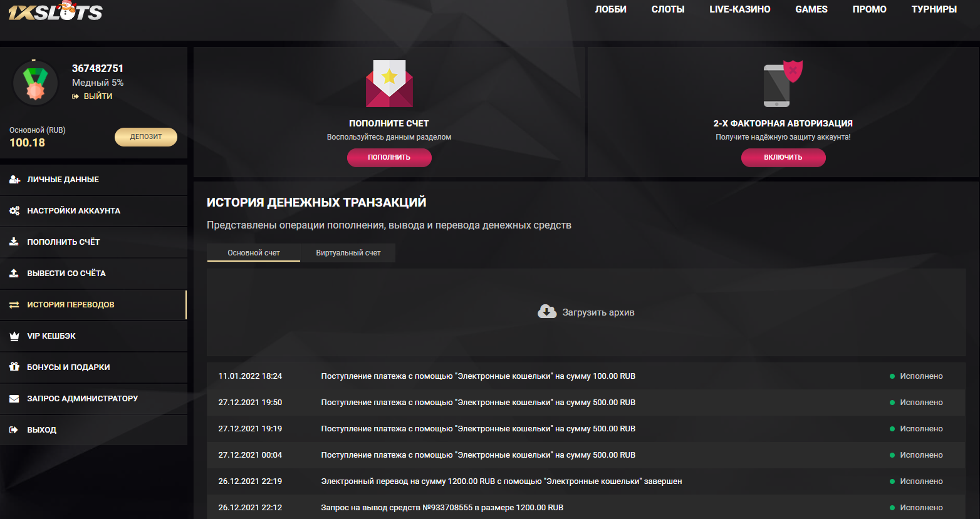Open the ТУРНИРЫ menu item

point(934,9)
